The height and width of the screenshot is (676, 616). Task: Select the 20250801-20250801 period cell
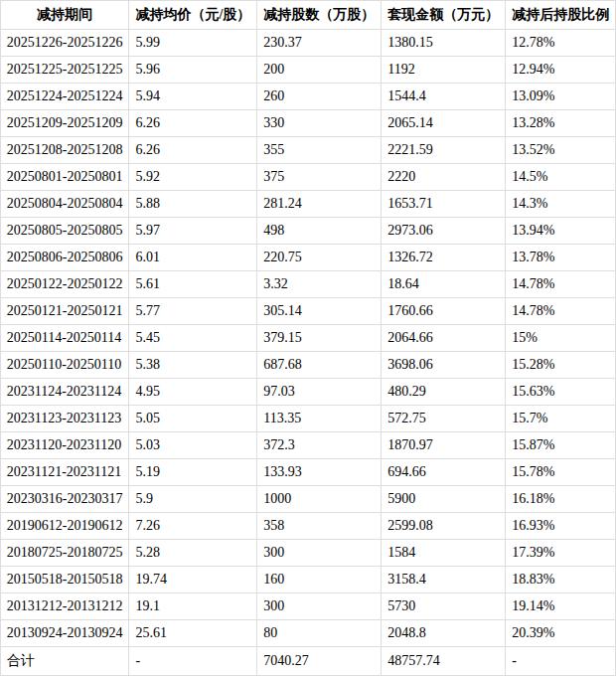pyautogui.click(x=65, y=177)
